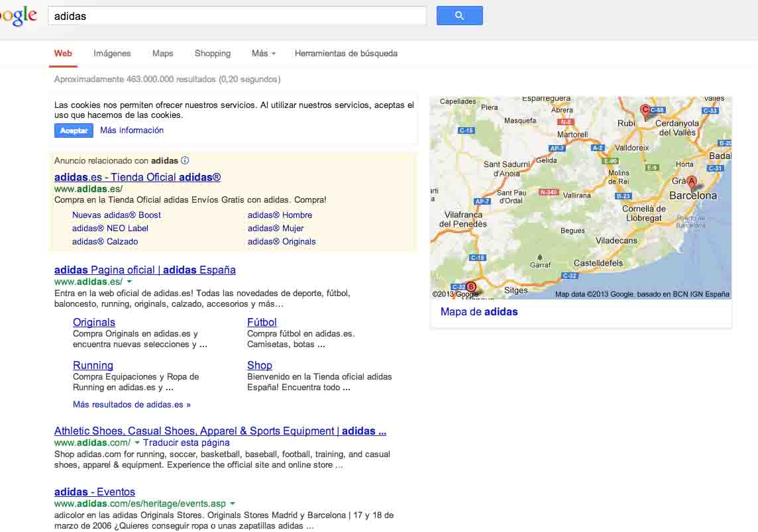Go to the Shopping tab

[x=213, y=53]
